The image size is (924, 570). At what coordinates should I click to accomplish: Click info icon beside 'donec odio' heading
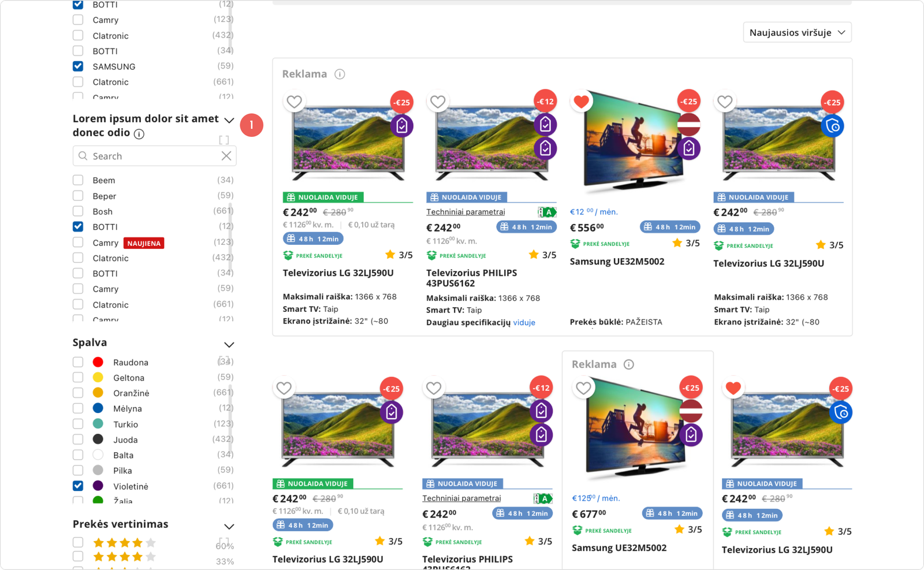click(x=139, y=134)
